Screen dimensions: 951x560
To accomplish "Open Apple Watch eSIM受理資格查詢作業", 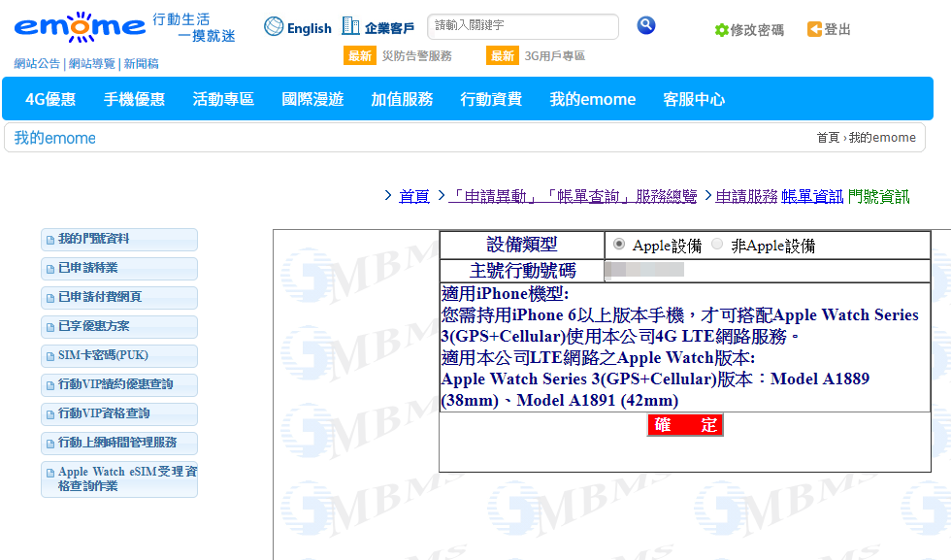I will click(x=119, y=479).
